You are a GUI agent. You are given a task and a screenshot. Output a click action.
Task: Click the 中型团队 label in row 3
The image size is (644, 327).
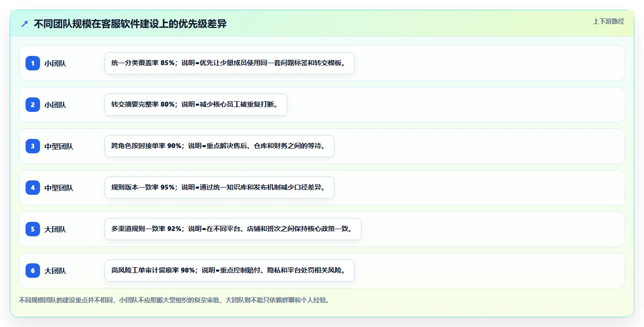[59, 146]
